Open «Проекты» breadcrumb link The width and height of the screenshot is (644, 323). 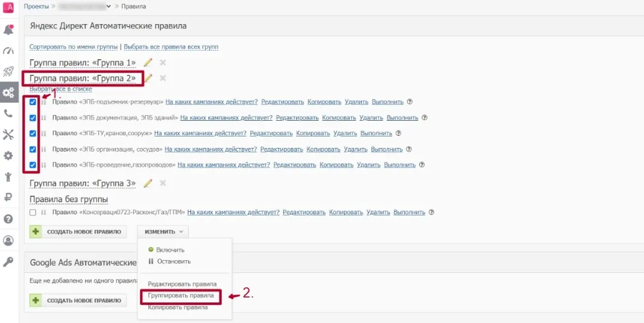click(x=37, y=6)
